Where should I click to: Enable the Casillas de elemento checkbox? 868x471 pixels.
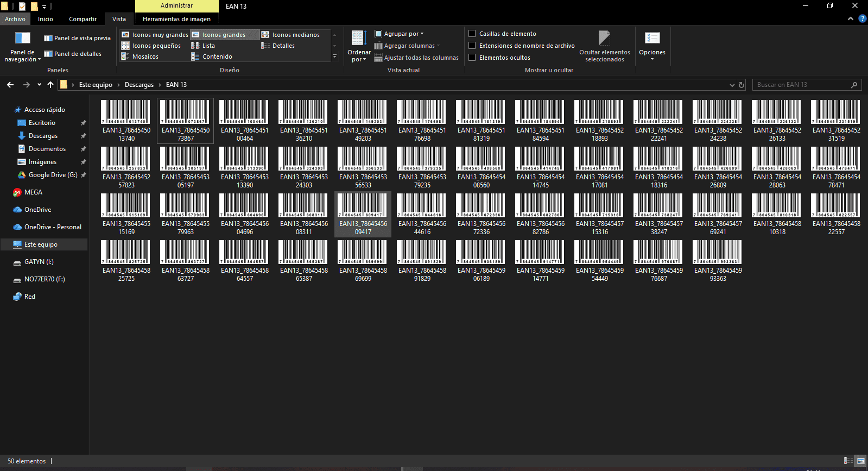point(472,34)
